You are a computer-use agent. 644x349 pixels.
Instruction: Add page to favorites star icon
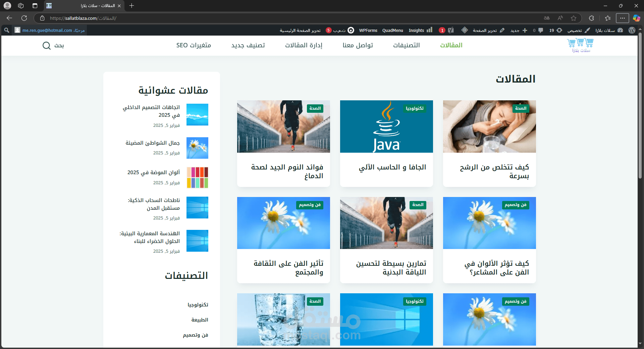tap(574, 18)
